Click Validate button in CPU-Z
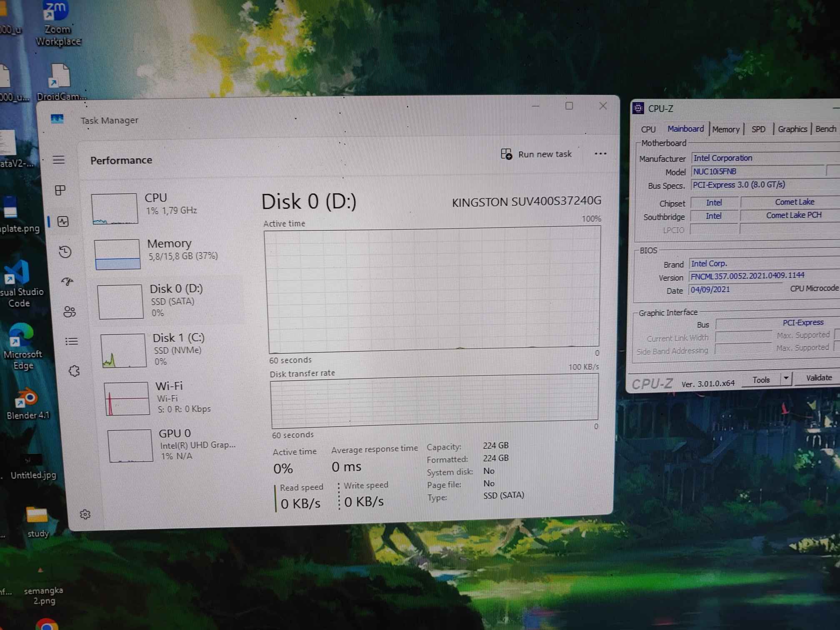Screen dimensions: 840x630 pyautogui.click(x=818, y=377)
